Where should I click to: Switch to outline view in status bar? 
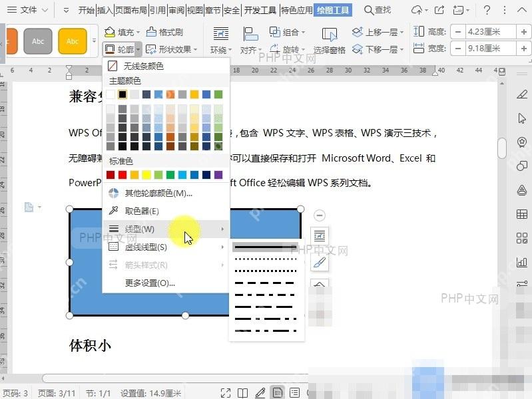pyautogui.click(x=294, y=393)
